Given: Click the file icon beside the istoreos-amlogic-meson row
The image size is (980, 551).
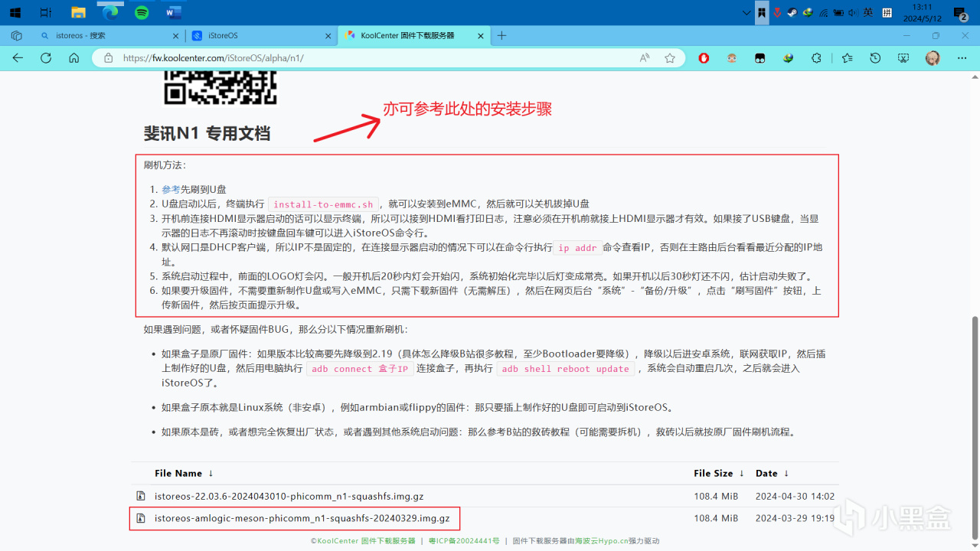Looking at the screenshot, I should pos(141,518).
